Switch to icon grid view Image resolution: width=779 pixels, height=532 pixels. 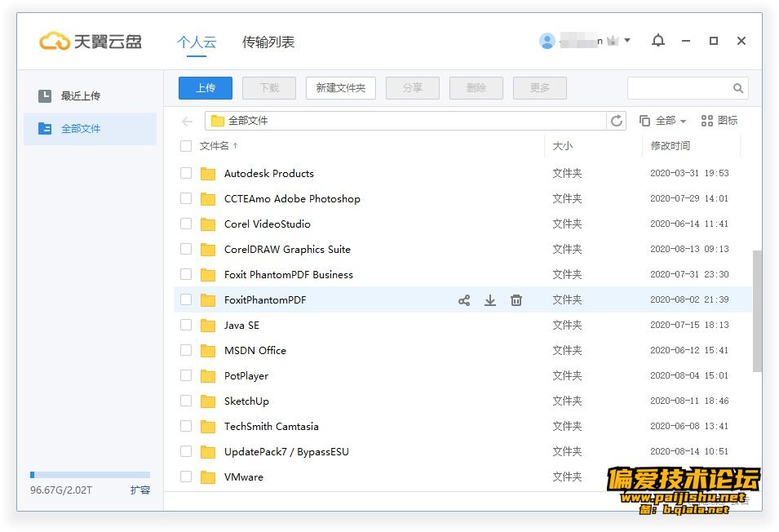coord(719,120)
